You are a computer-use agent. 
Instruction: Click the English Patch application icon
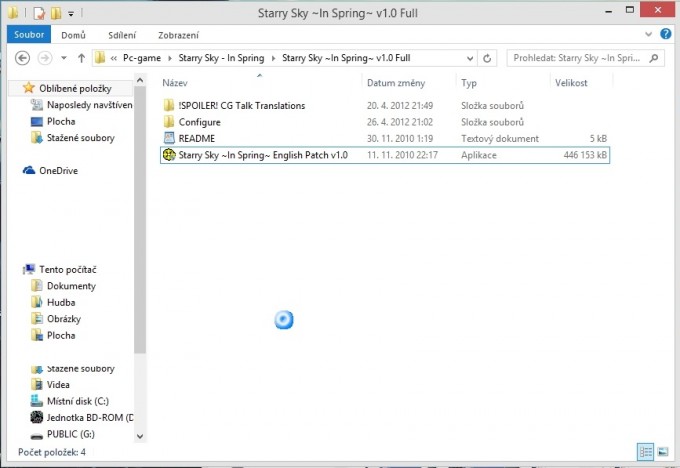(x=169, y=154)
